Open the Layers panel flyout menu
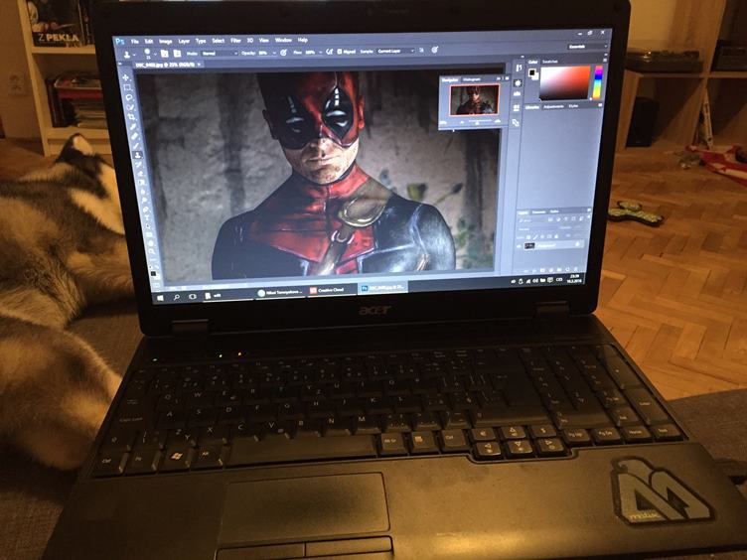 tap(589, 210)
